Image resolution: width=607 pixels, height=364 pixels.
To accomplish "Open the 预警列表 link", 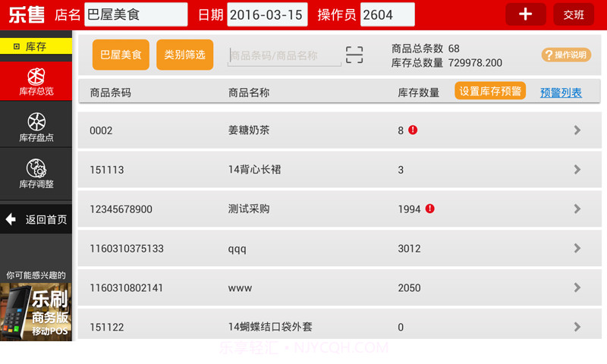I will click(561, 93).
